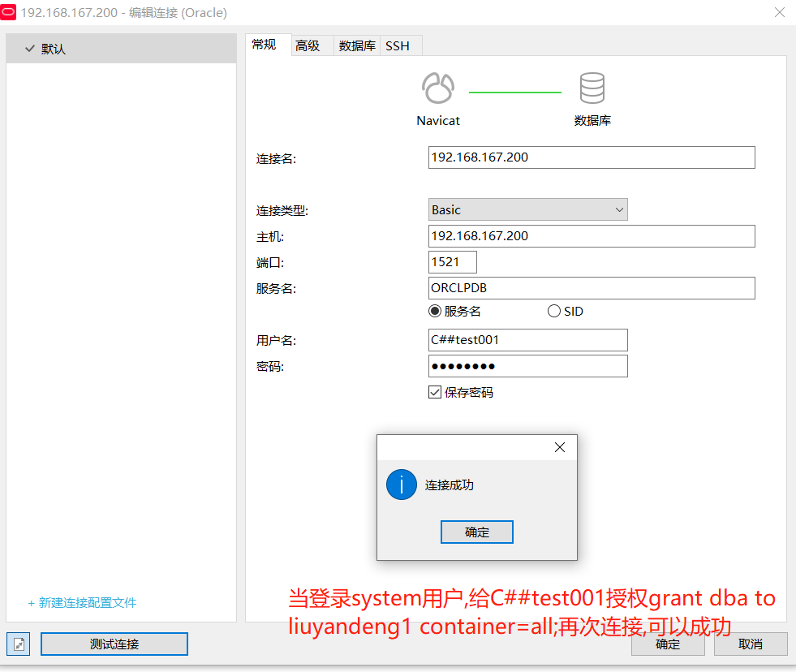The width and height of the screenshot is (796, 672).
Task: Select the SID radio button
Action: (x=554, y=311)
